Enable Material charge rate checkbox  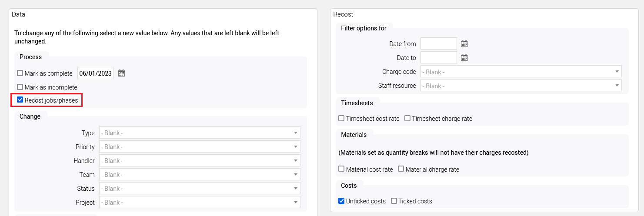pos(401,169)
